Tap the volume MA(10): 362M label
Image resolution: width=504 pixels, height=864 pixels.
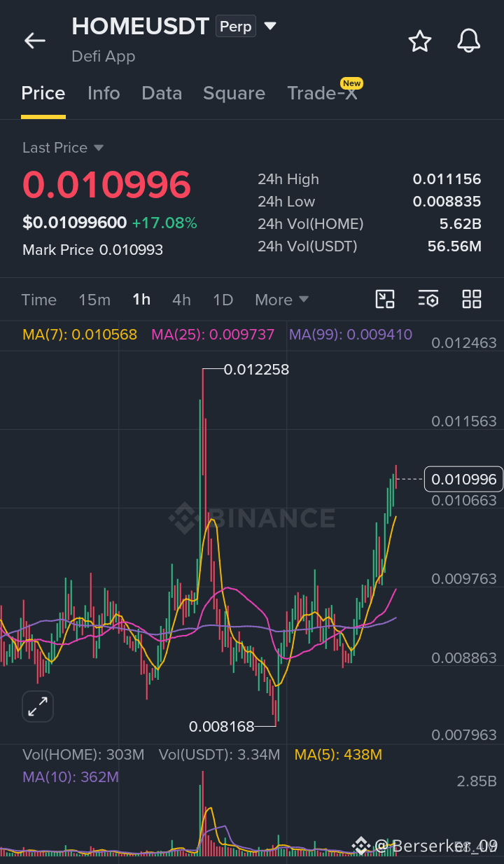tap(71, 777)
